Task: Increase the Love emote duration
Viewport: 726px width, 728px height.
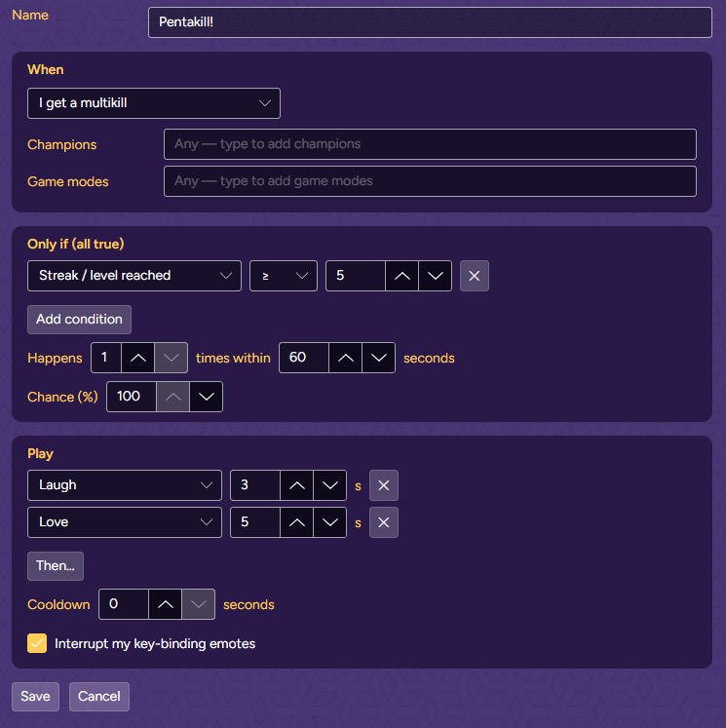Action: (296, 522)
